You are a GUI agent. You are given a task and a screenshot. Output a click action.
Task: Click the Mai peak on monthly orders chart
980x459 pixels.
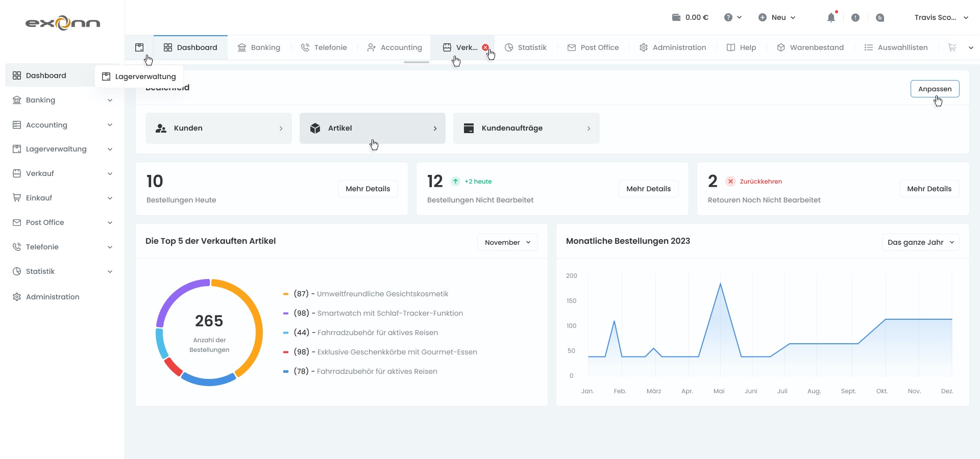[720, 284]
